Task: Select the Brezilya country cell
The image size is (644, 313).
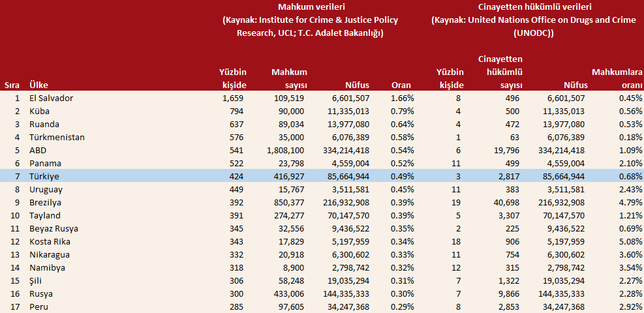Action: point(48,202)
